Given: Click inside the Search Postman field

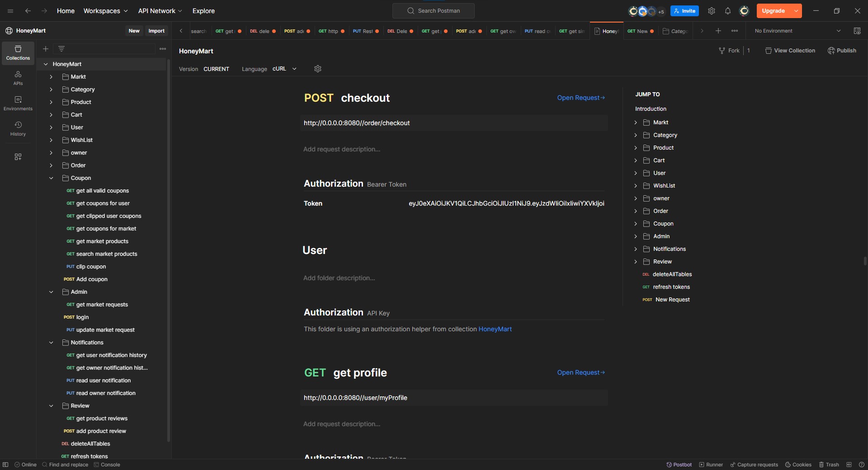Looking at the screenshot, I should coord(433,11).
